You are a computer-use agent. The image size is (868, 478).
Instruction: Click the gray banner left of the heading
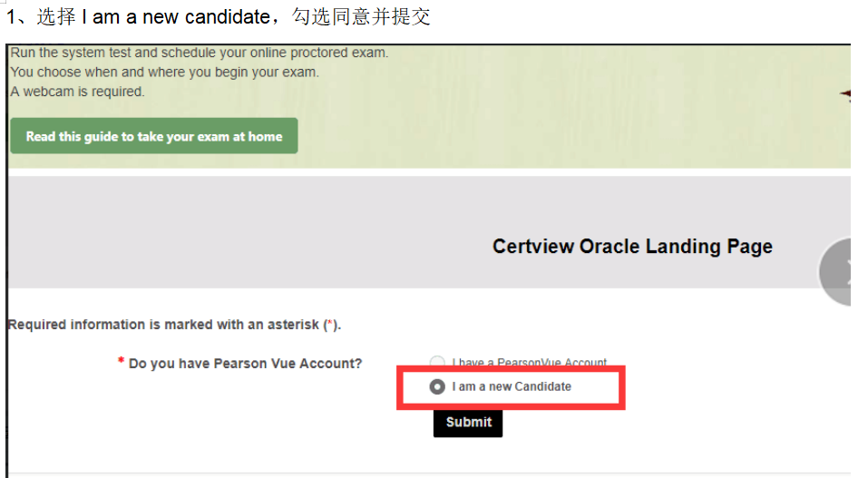(x=227, y=236)
